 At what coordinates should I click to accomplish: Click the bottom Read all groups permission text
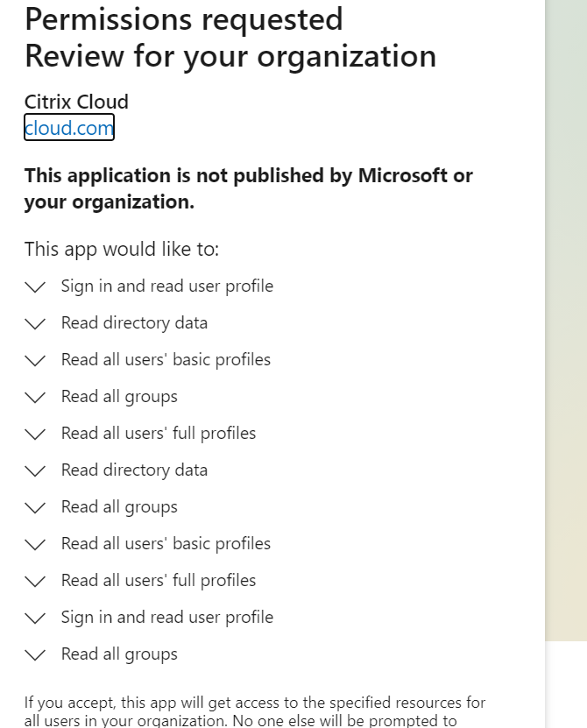[x=119, y=654]
